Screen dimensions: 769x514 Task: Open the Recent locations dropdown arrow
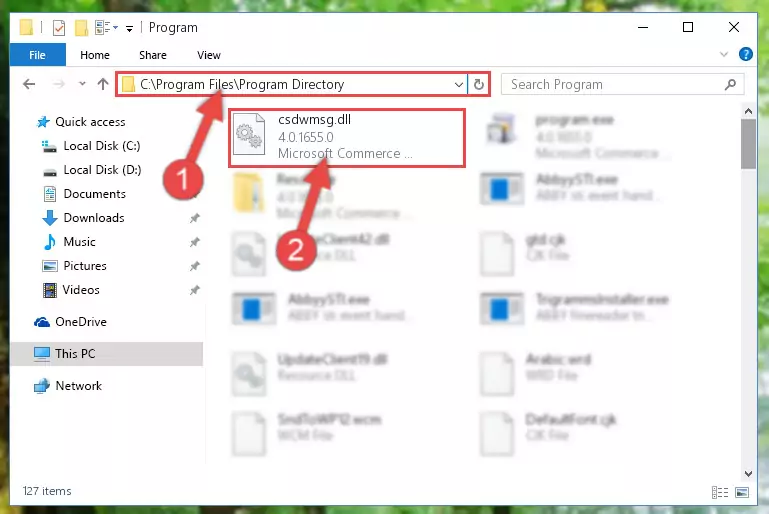82,84
